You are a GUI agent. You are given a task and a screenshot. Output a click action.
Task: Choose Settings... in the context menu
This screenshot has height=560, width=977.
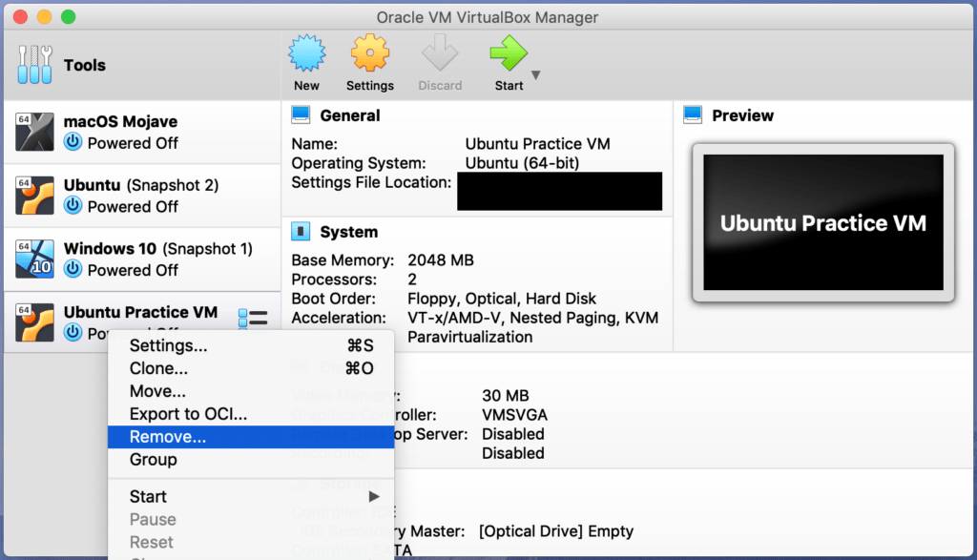pos(251,345)
